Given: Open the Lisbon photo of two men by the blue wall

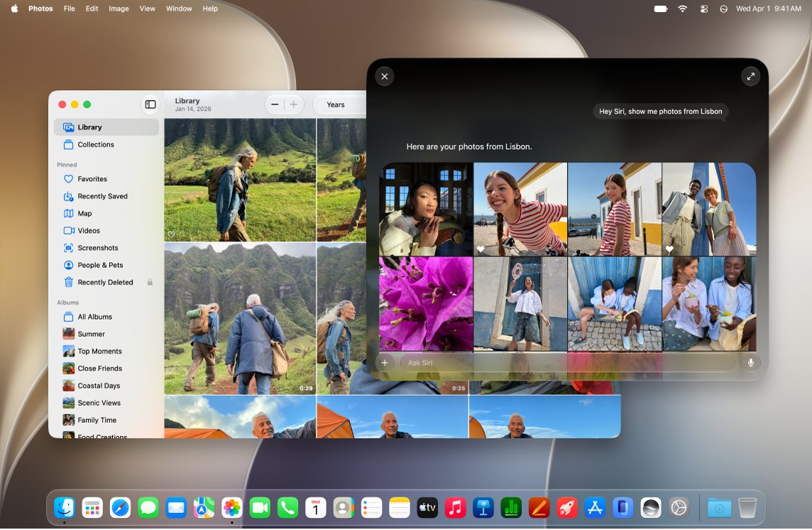Looking at the screenshot, I should (x=709, y=209).
